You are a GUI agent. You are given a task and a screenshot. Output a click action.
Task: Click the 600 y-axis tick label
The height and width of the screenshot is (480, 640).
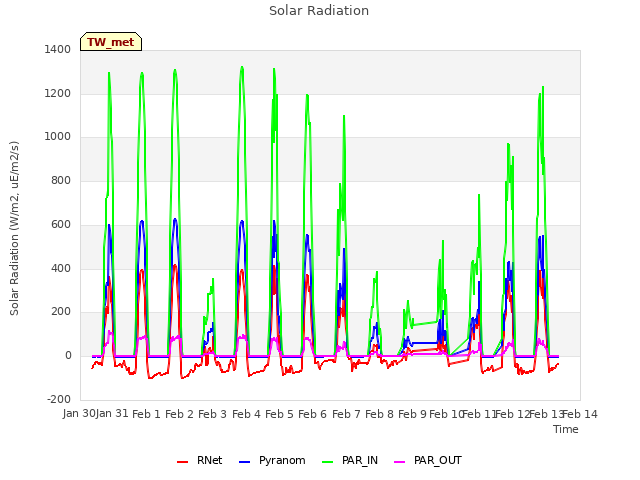(61, 224)
